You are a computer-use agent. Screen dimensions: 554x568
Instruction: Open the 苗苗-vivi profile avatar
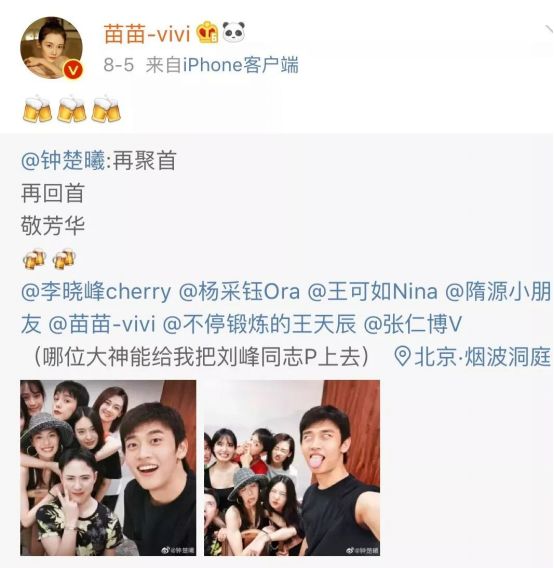[51, 47]
